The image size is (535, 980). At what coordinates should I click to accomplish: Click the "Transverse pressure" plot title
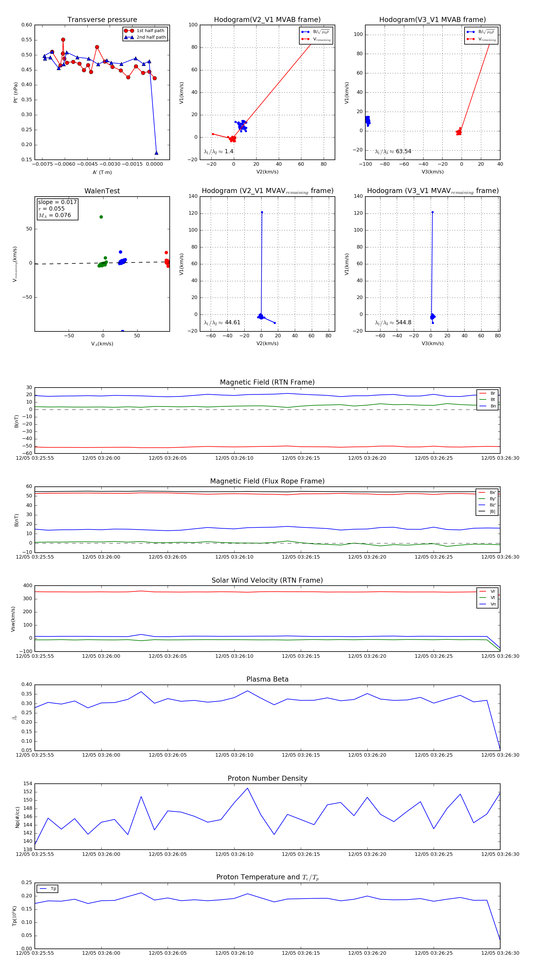coord(102,20)
